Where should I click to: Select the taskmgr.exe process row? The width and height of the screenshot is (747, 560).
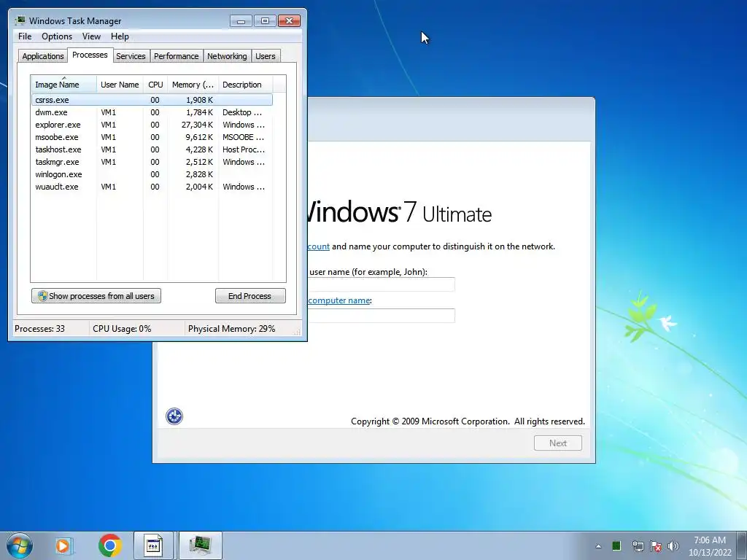click(x=152, y=162)
